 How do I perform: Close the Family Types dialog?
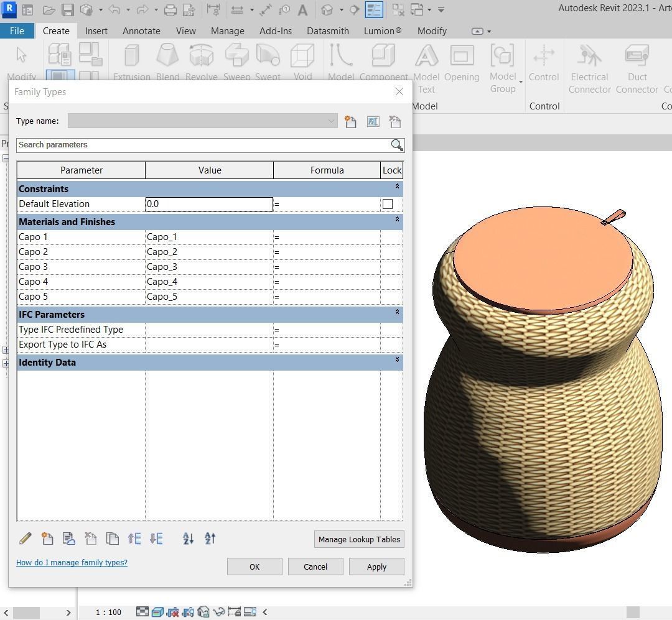coord(399,91)
